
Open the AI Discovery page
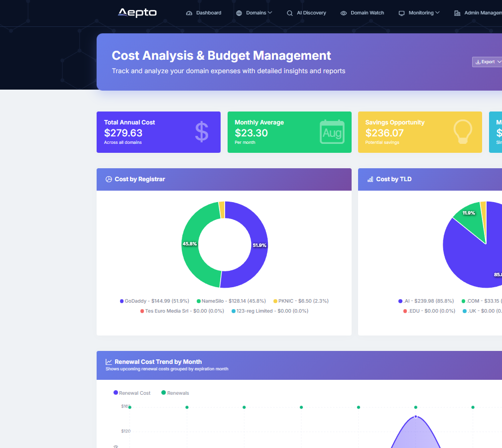pyautogui.click(x=306, y=13)
